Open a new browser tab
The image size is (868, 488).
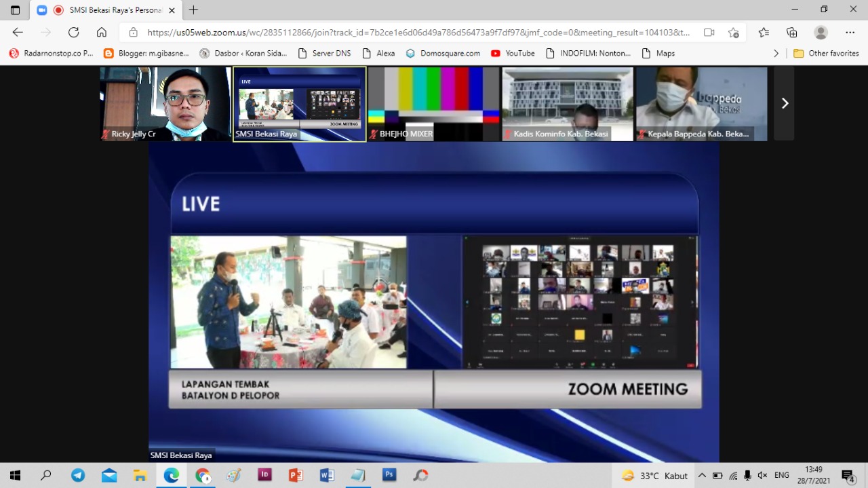click(193, 10)
